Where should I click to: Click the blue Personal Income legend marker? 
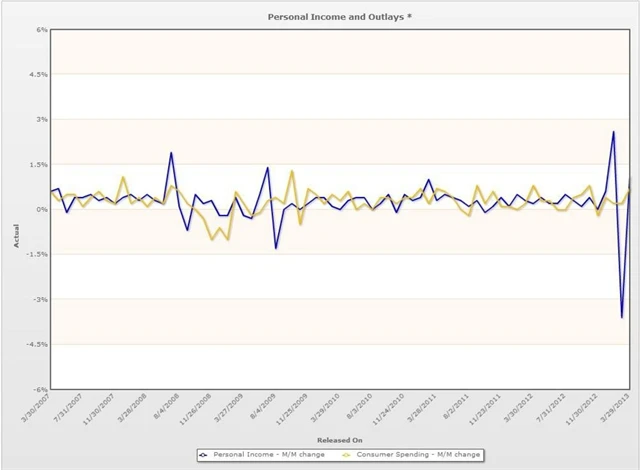point(204,455)
